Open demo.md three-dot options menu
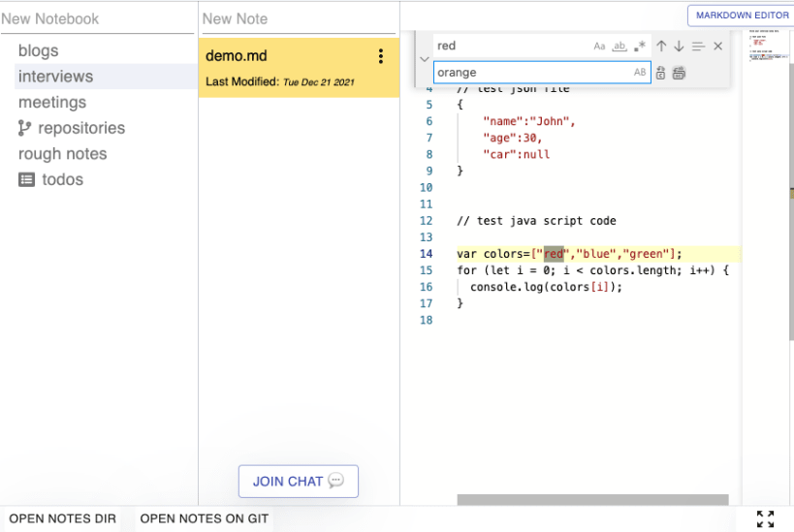Viewport: 794px width, 532px height. click(x=381, y=56)
